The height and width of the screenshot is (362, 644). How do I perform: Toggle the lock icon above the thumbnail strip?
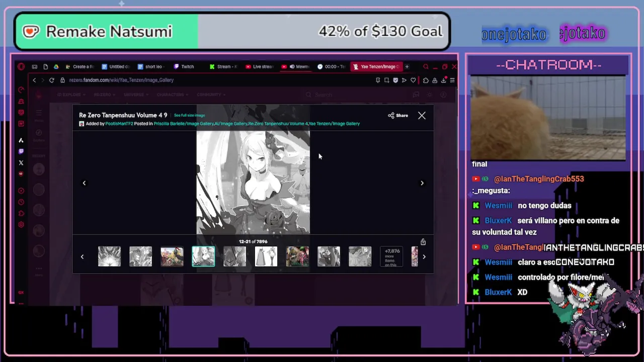point(423,242)
